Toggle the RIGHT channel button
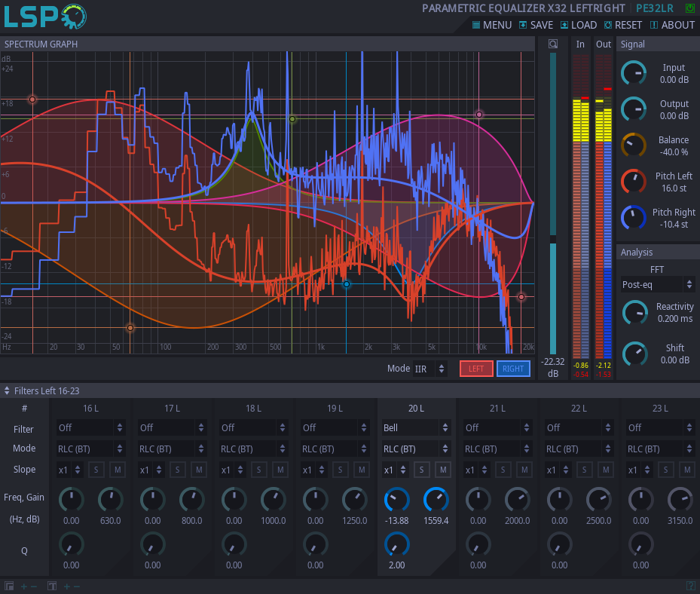 513,369
